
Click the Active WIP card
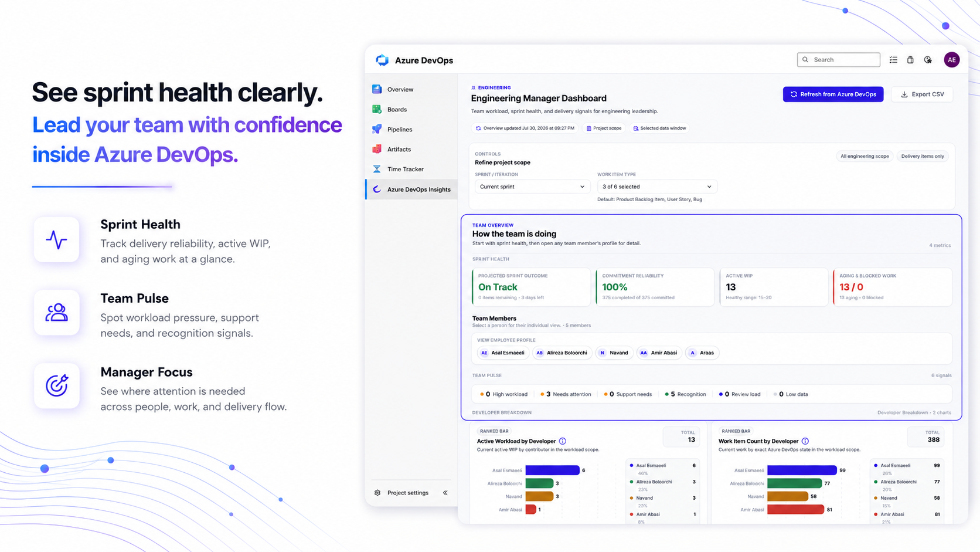pos(774,287)
